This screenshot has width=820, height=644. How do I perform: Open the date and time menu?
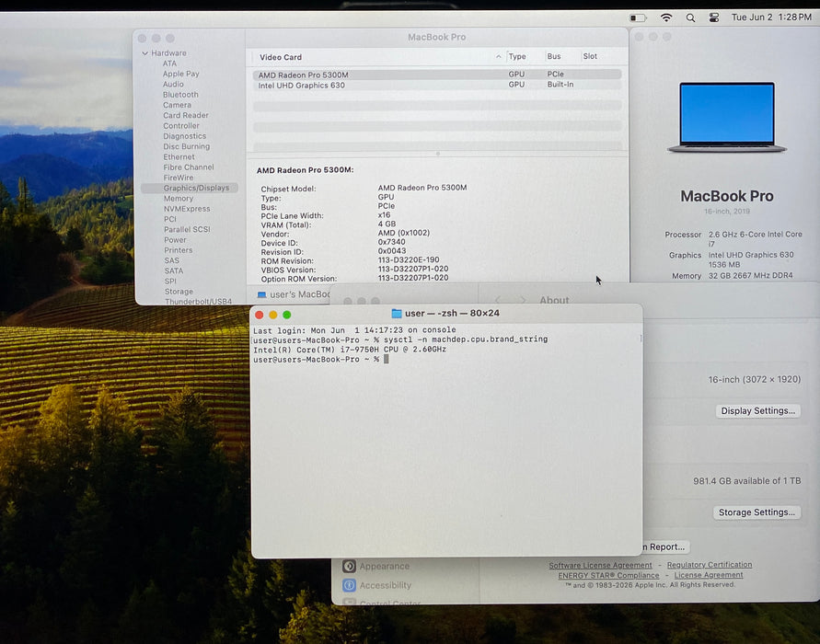click(x=771, y=17)
